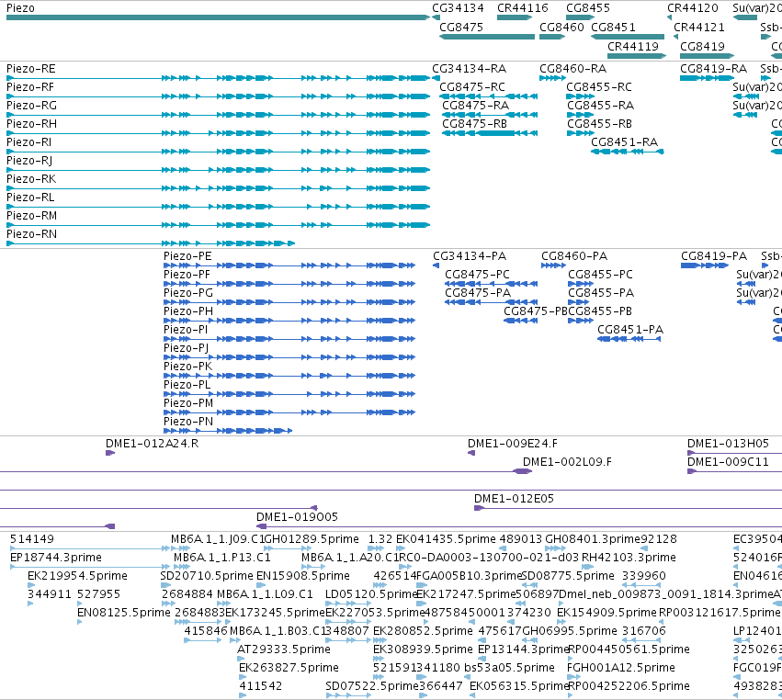Screen dimensions: 782x700
Task: Click the EK219954.5prime EST label
Action: tap(77, 575)
